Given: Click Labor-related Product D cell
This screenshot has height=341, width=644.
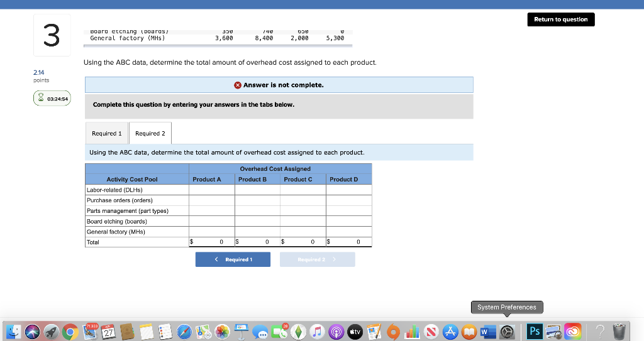Looking at the screenshot, I should [349, 190].
